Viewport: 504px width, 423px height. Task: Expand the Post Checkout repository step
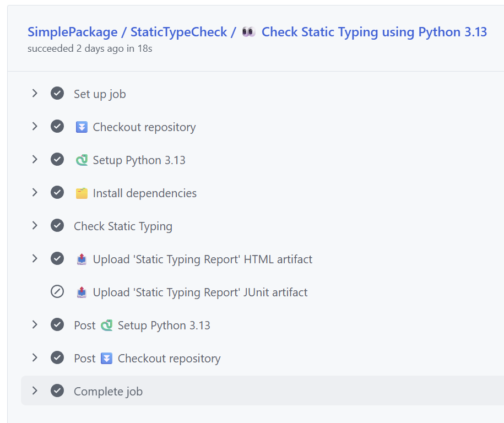tap(35, 358)
